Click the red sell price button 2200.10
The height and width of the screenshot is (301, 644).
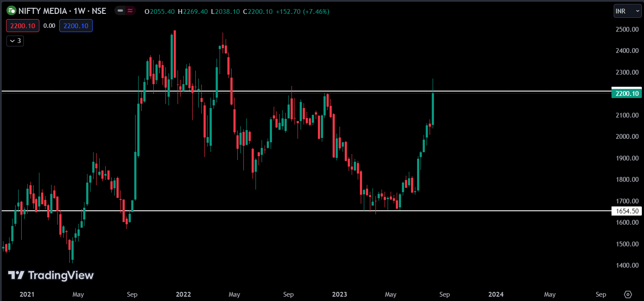pos(23,26)
